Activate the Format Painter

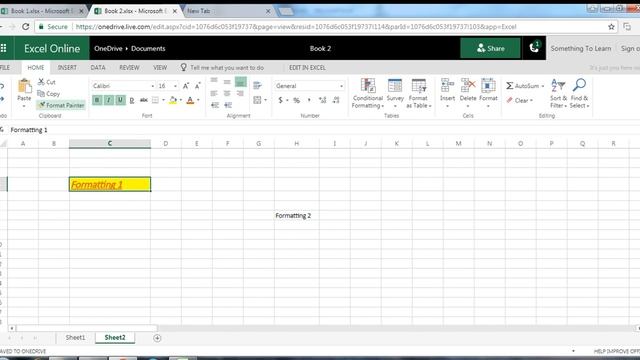[x=61, y=105]
